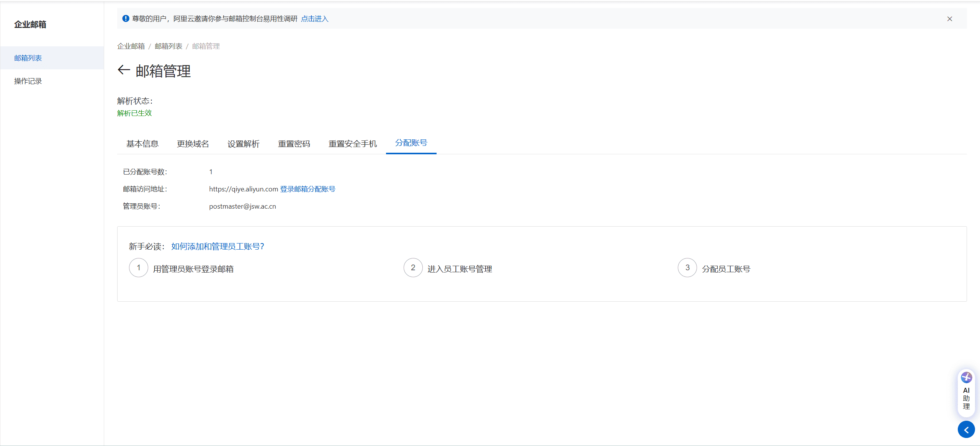Switch to the 基本信息 tab
Image resolution: width=980 pixels, height=446 pixels.
pyautogui.click(x=142, y=144)
